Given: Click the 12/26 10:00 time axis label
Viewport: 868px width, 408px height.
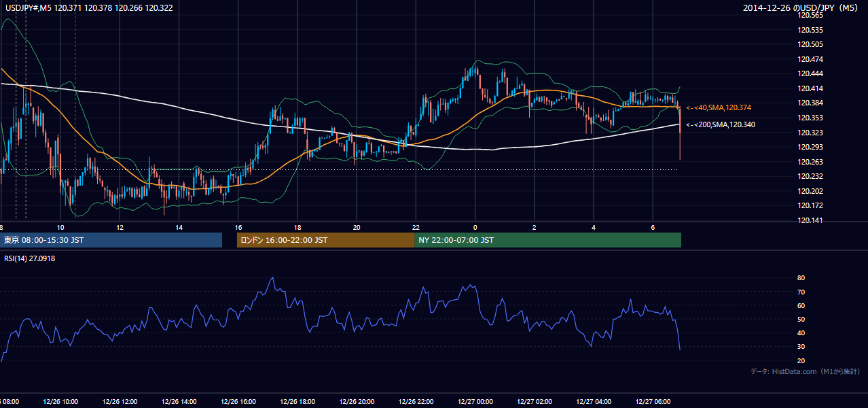Looking at the screenshot, I should [60, 401].
